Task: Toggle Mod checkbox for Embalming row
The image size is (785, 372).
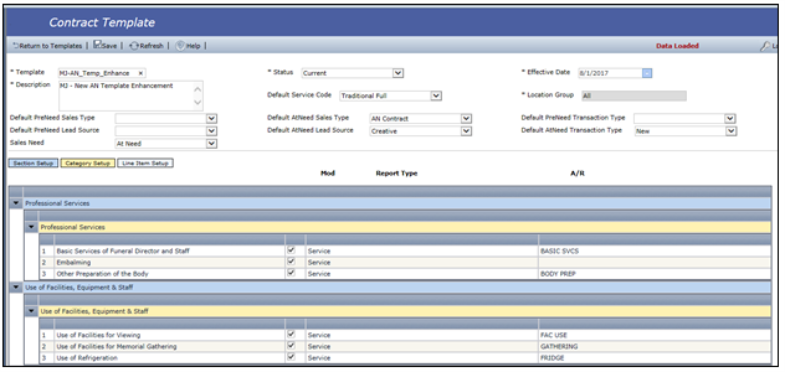Action: coord(291,261)
